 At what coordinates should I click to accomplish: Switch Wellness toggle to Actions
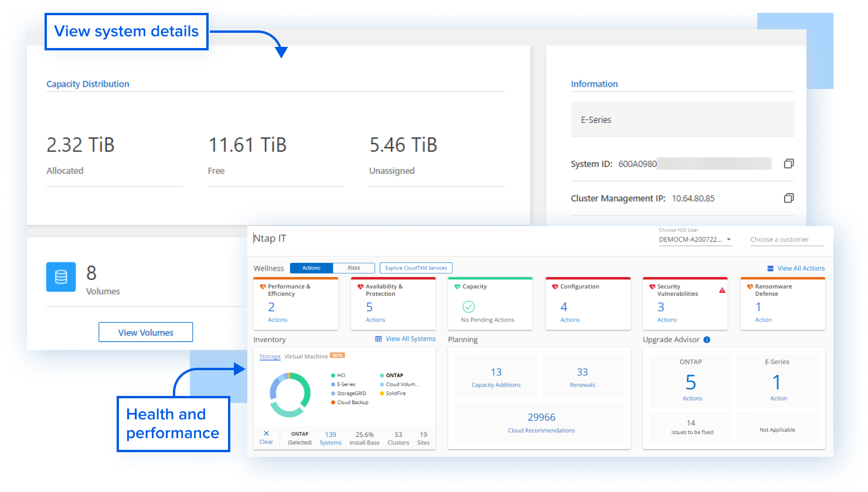pos(311,268)
